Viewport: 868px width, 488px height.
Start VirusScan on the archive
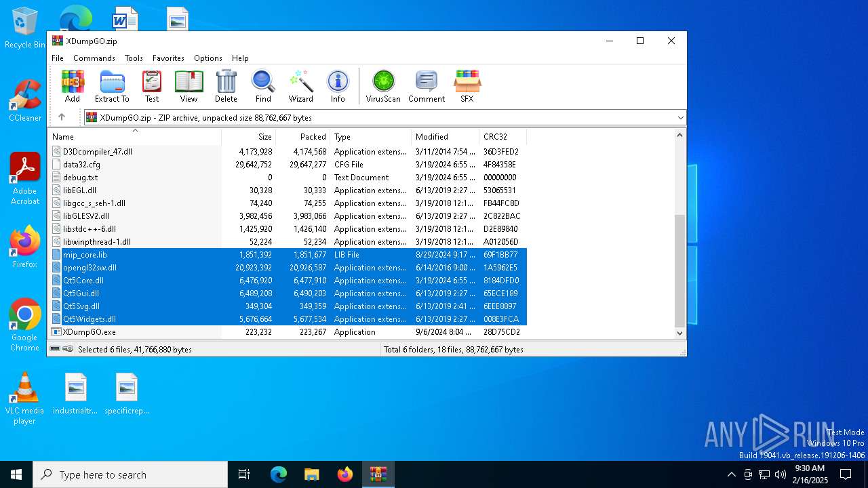pos(383,86)
